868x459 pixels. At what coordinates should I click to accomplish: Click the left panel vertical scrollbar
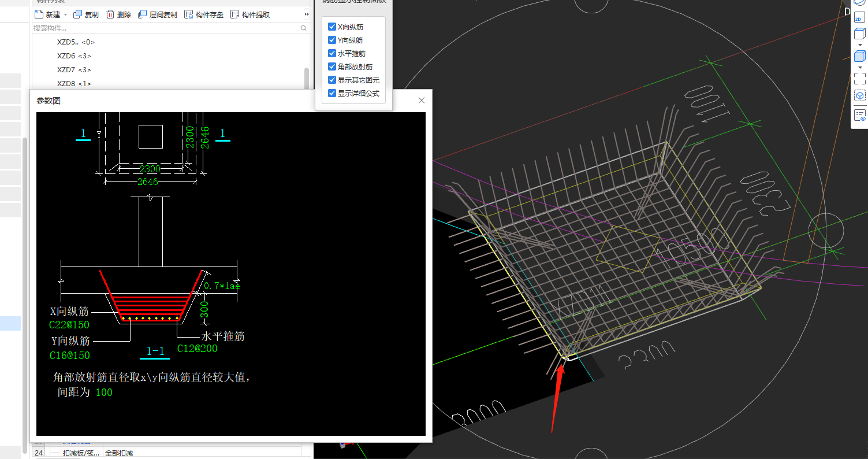24,295
